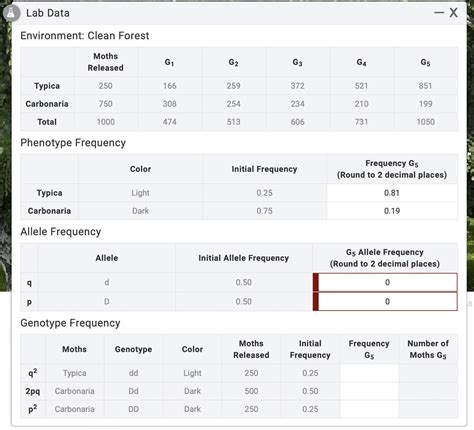The height and width of the screenshot is (430, 474).
Task: Click the Lab Data flask icon
Action: 11,13
